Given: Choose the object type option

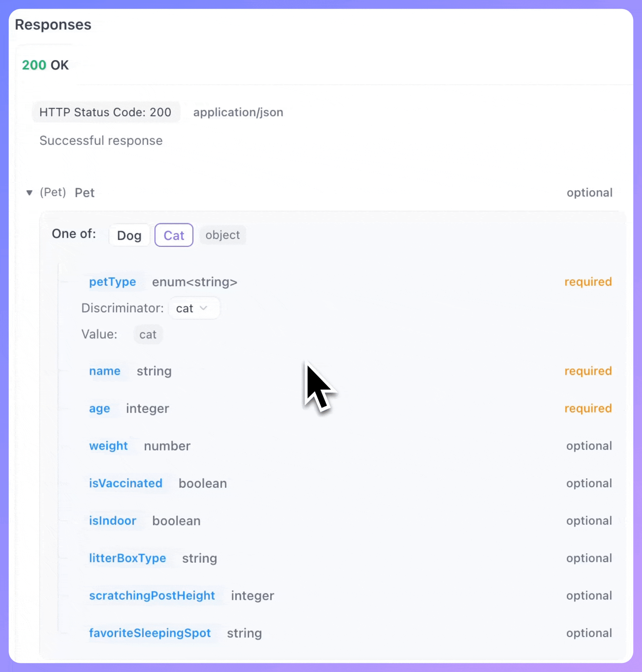Looking at the screenshot, I should (222, 235).
